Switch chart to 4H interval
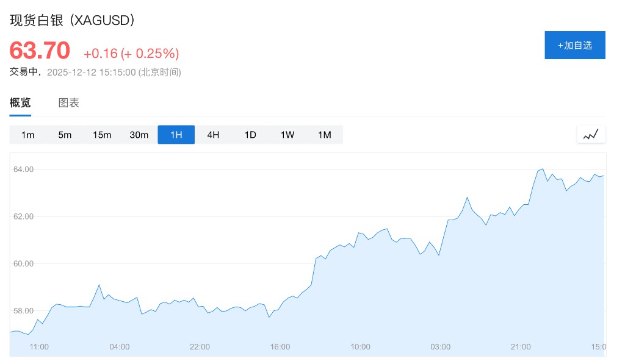The height and width of the screenshot is (364, 625). pyautogui.click(x=213, y=135)
